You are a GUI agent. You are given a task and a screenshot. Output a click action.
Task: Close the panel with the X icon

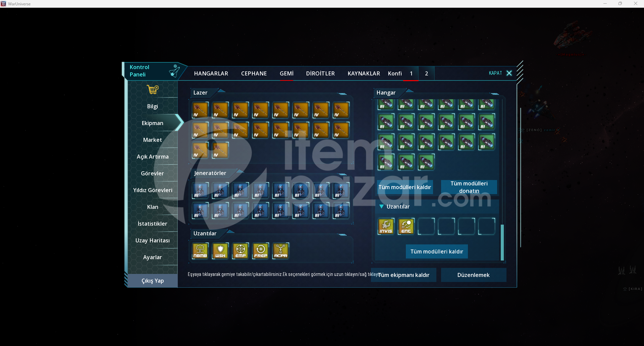pos(509,73)
